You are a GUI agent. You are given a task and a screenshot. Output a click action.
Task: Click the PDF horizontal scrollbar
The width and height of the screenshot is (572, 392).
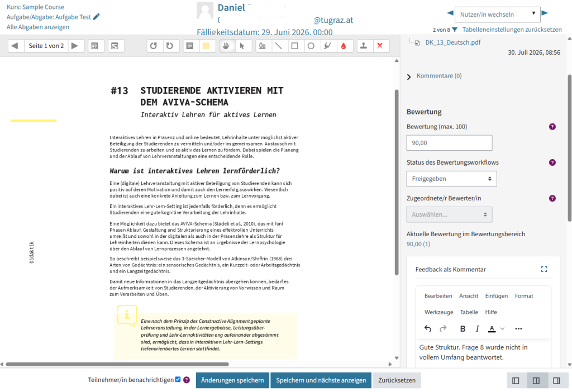click(x=117, y=364)
